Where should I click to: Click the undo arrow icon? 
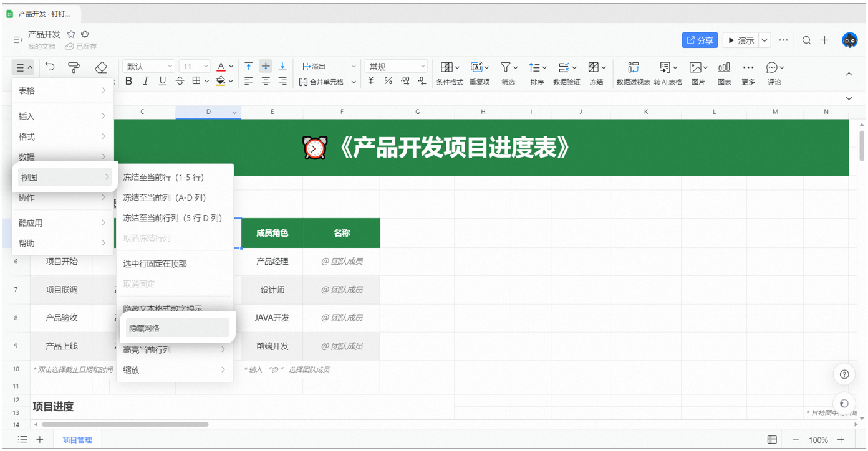50,67
